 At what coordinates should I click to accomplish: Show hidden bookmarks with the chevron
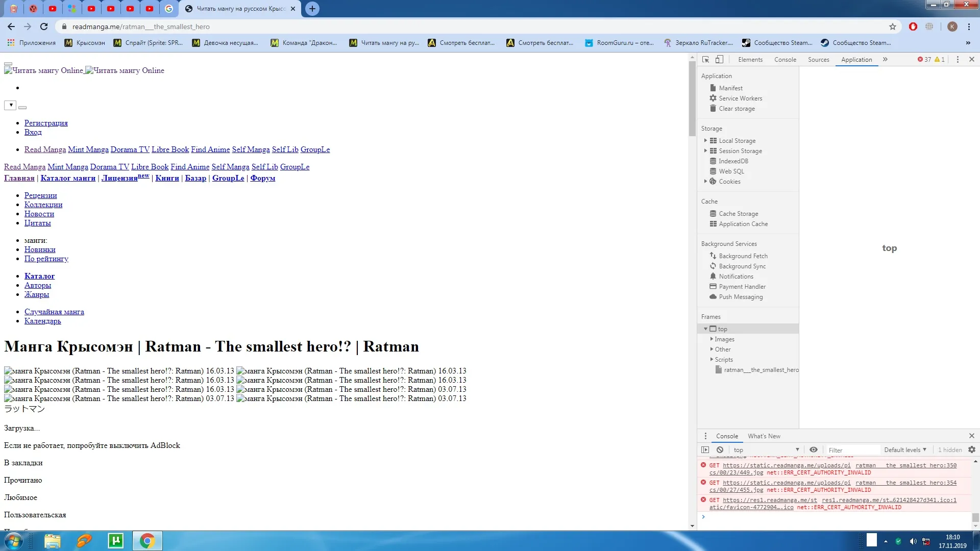click(968, 43)
